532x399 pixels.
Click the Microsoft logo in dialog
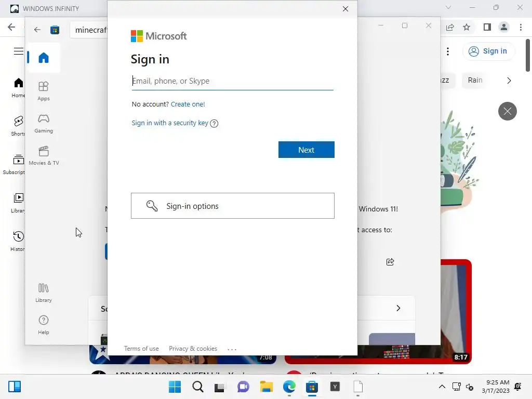(159, 36)
